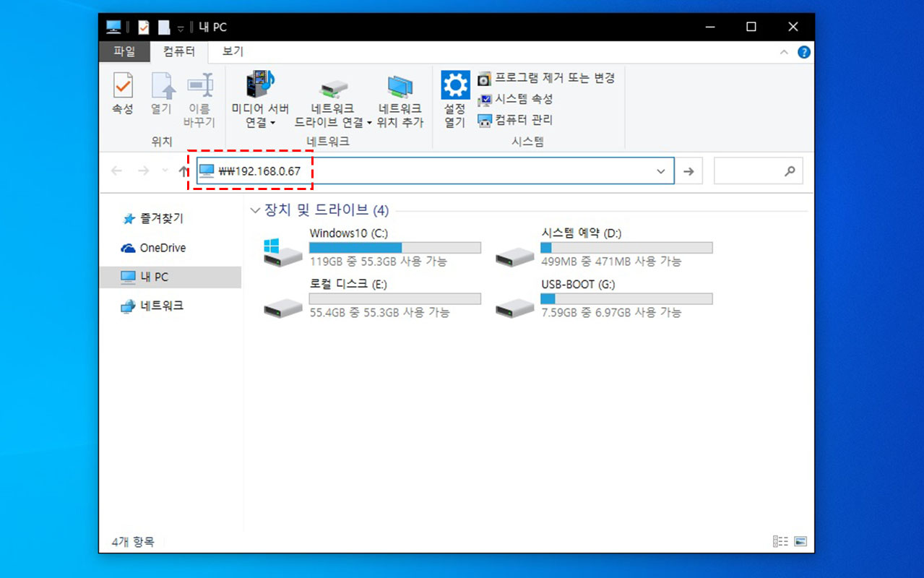The image size is (924, 578).
Task: Click 프로그램 제거 또는 변경
Action: point(546,78)
